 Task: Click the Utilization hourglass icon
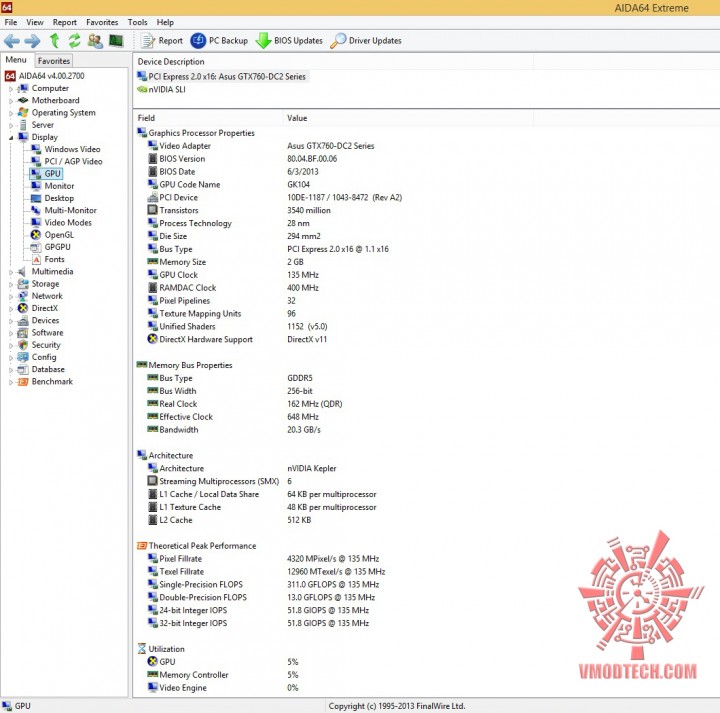142,649
